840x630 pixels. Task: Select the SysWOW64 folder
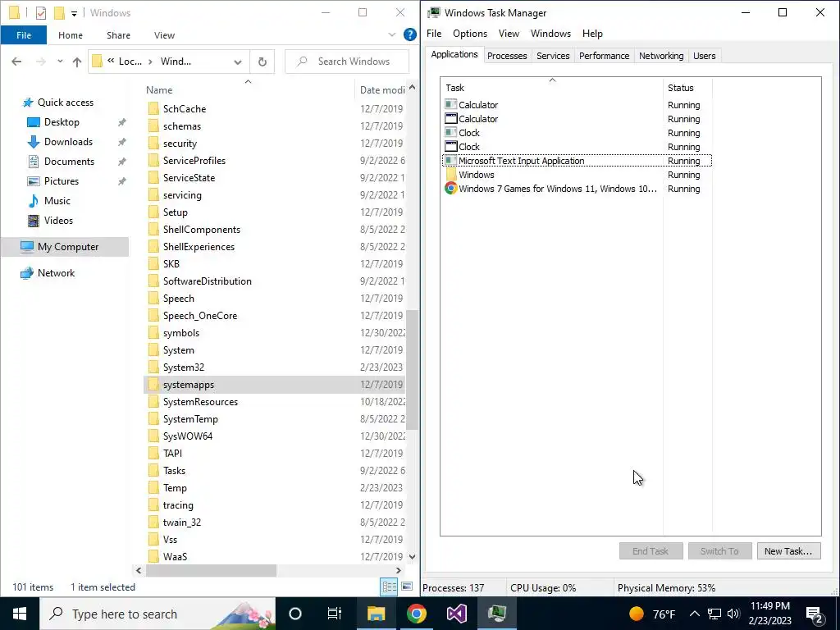188,436
